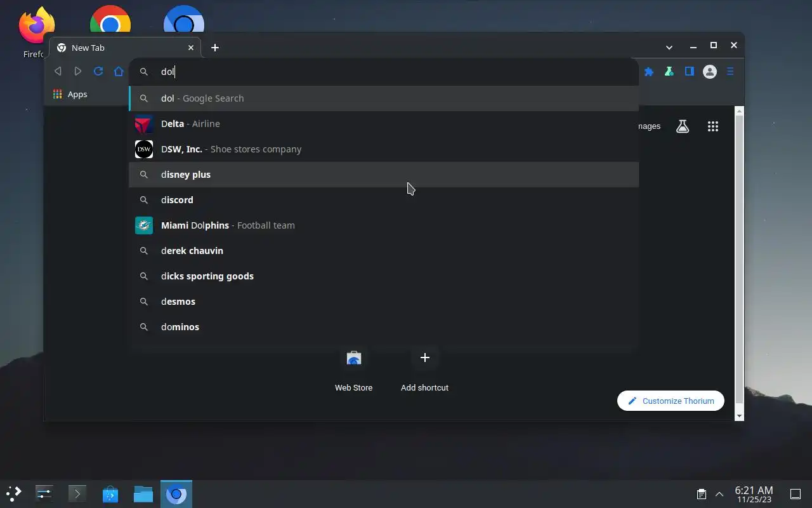
Task: Select the derek chauvin suggestion
Action: [384, 251]
